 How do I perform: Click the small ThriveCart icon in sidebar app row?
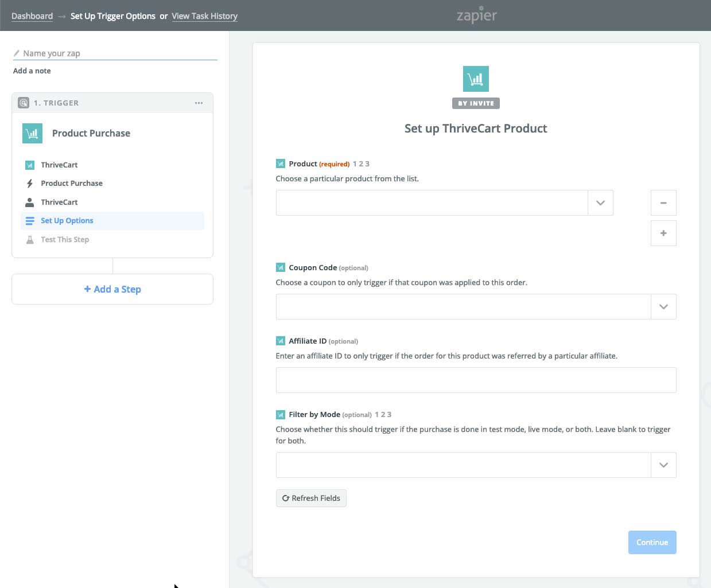[30, 165]
